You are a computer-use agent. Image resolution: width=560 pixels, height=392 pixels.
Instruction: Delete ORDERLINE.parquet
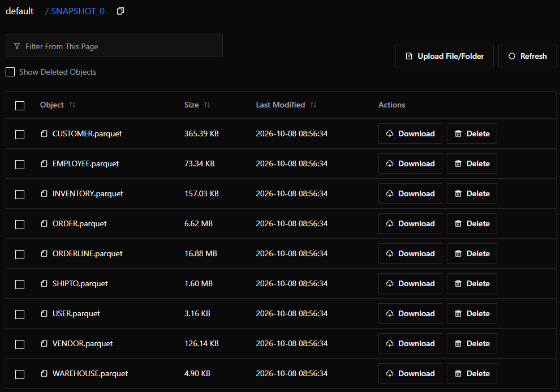pyautogui.click(x=472, y=253)
